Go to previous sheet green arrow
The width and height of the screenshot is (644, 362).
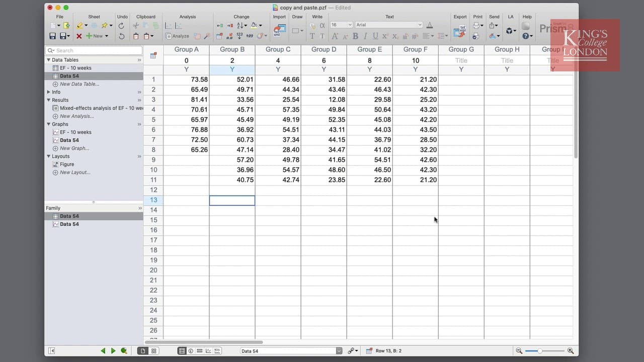click(x=103, y=351)
